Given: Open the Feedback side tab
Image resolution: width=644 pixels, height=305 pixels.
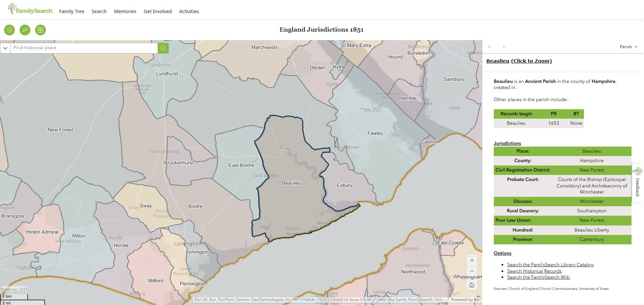Looking at the screenshot, I should (x=637, y=183).
